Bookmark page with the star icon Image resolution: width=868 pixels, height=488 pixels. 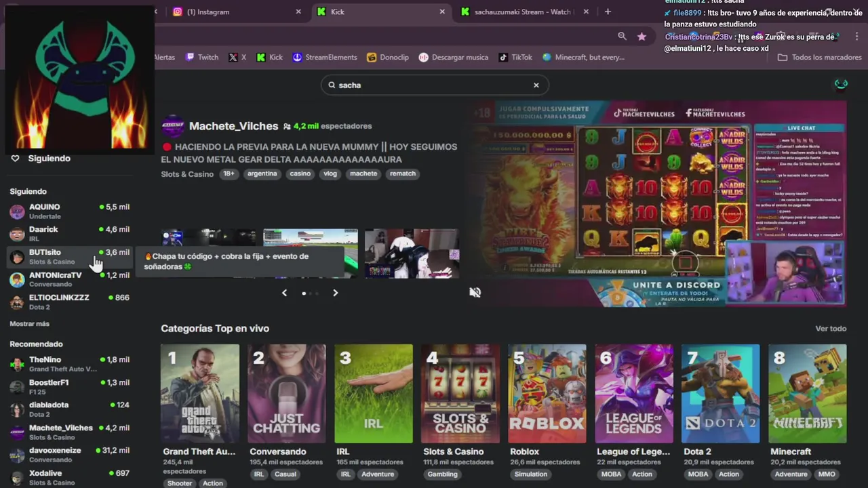(x=642, y=37)
